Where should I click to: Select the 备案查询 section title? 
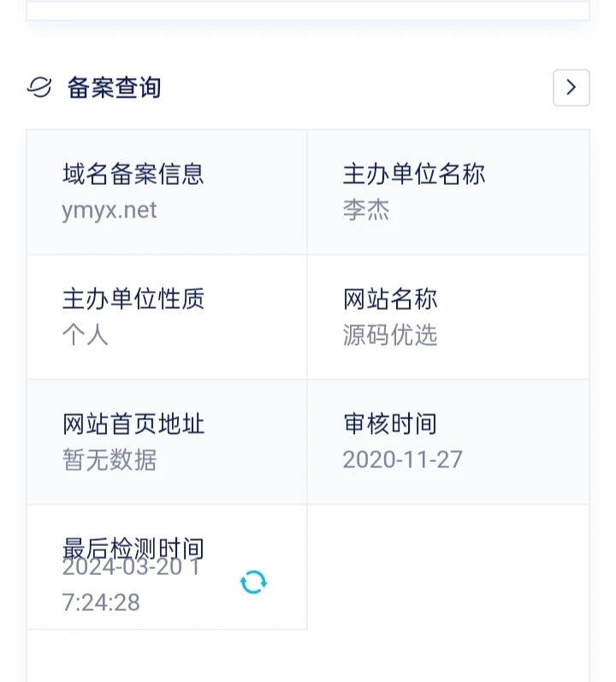tap(114, 87)
